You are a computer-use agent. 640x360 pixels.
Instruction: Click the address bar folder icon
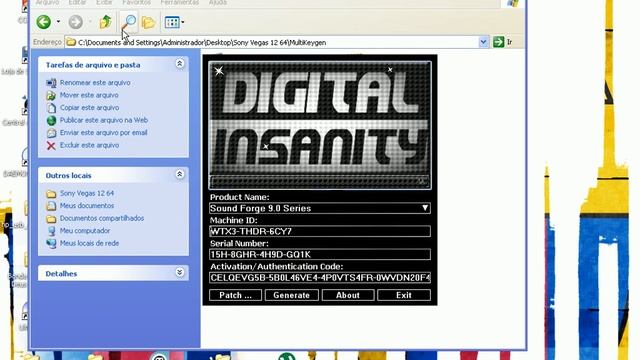point(71,42)
